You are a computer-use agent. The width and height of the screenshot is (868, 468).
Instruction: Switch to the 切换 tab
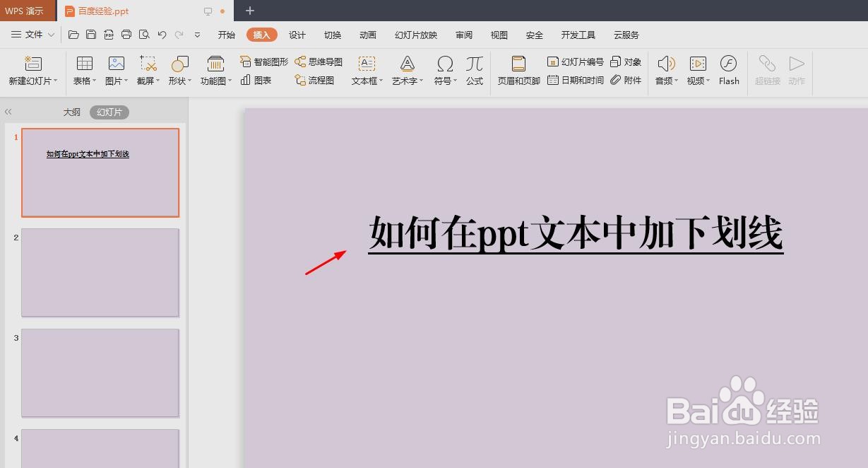333,35
